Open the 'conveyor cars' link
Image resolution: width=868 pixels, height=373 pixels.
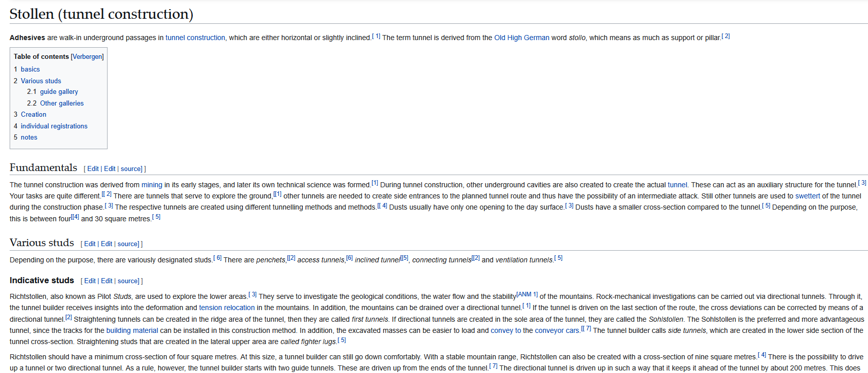coord(557,331)
